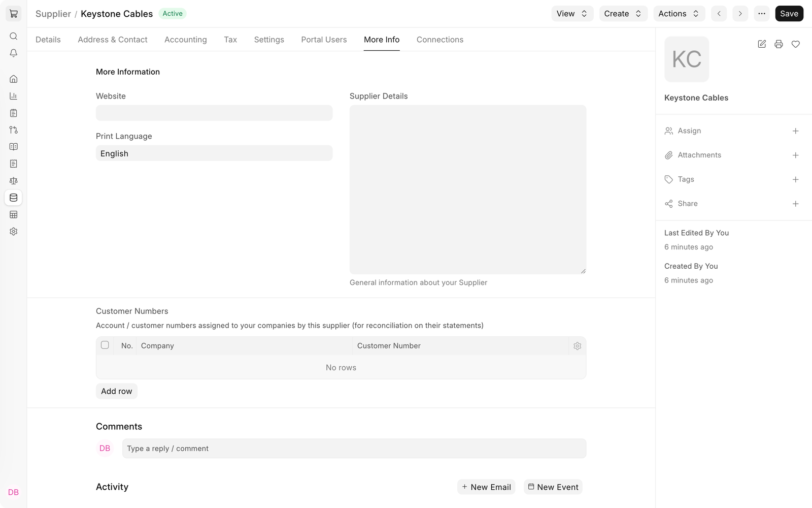
Task: Click the KC supplier avatar thumbnail
Action: pos(687,59)
